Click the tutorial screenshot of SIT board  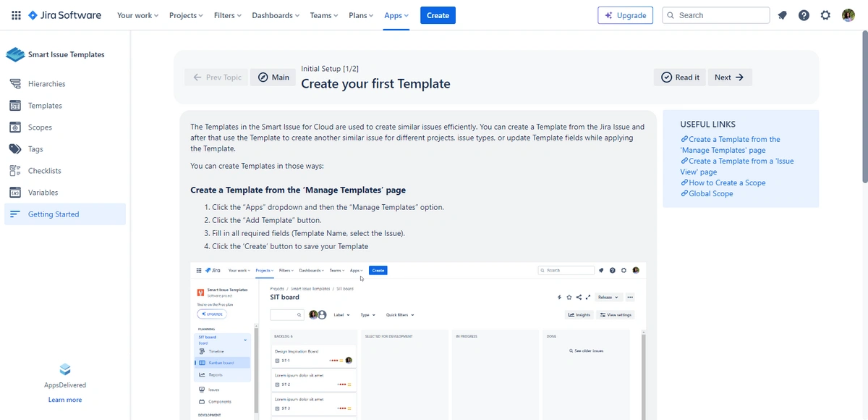[x=418, y=341]
